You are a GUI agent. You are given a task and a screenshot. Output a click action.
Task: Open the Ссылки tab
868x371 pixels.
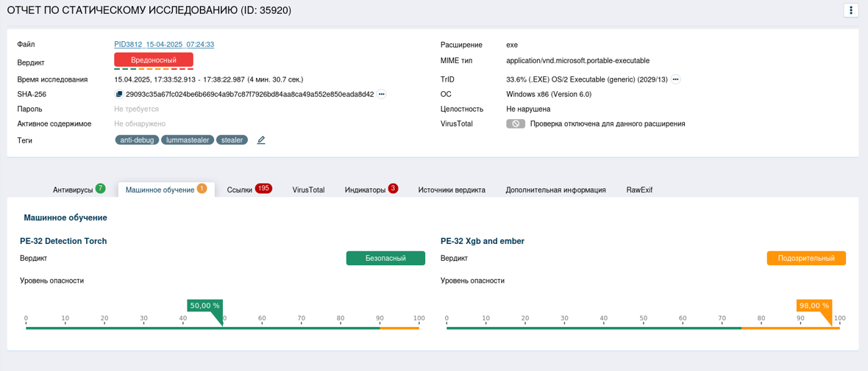[239, 190]
